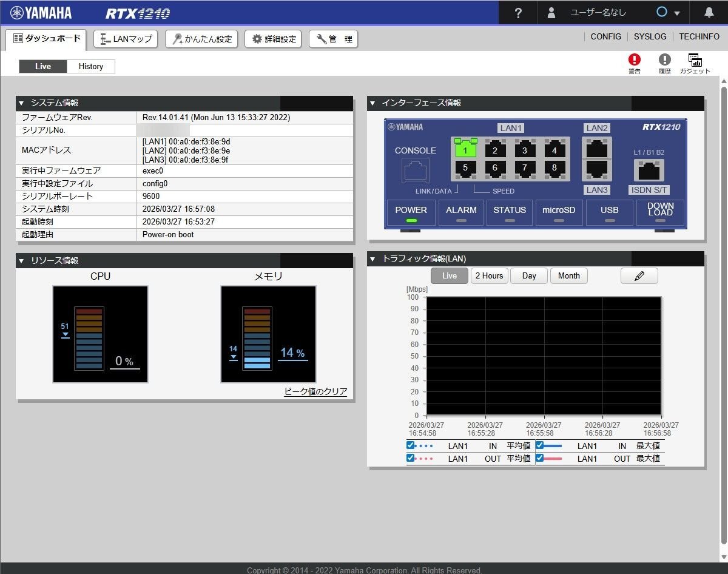Image resolution: width=728 pixels, height=574 pixels.
Task: Open the CONFIG link
Action: tap(606, 36)
